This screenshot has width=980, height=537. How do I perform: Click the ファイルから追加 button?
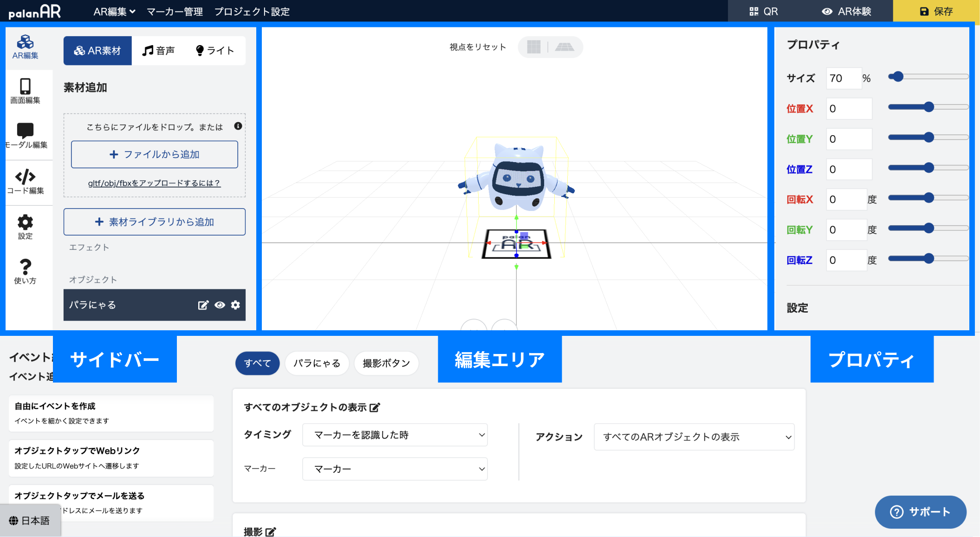pos(154,154)
